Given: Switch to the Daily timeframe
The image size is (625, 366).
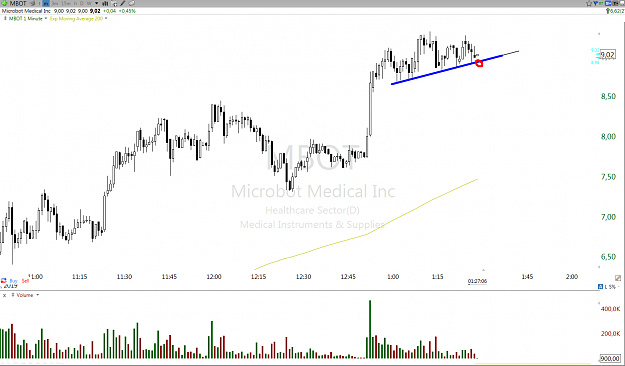Looking at the screenshot, I should coord(82,3).
